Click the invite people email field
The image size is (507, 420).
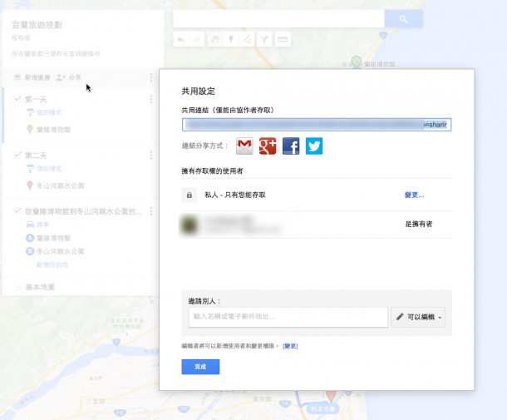pyautogui.click(x=288, y=317)
